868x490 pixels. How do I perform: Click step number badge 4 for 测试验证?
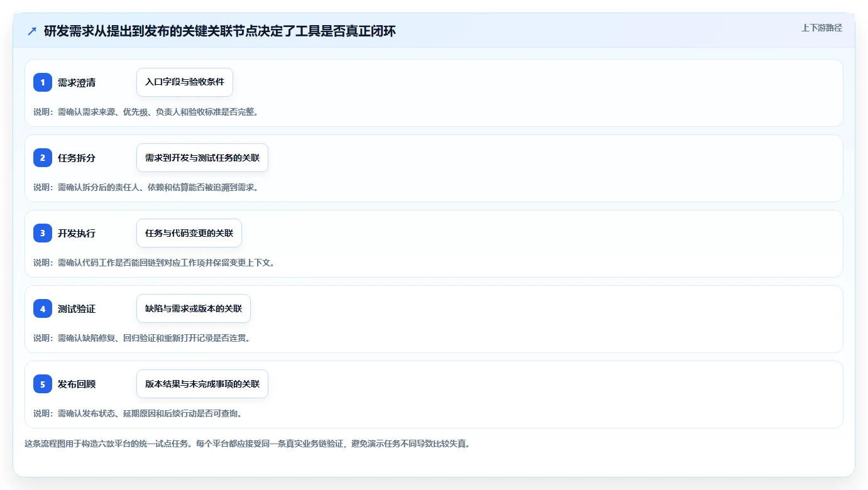click(43, 308)
